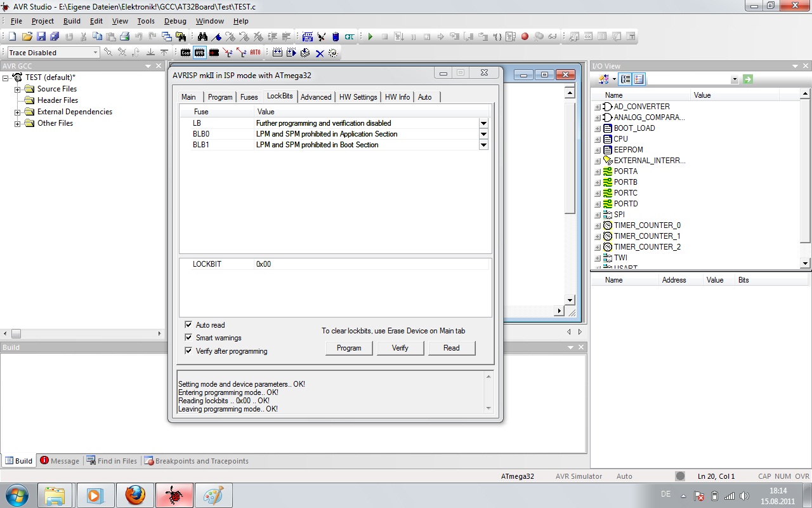Click the Save floppy disk icon
The width and height of the screenshot is (812, 508).
click(41, 37)
